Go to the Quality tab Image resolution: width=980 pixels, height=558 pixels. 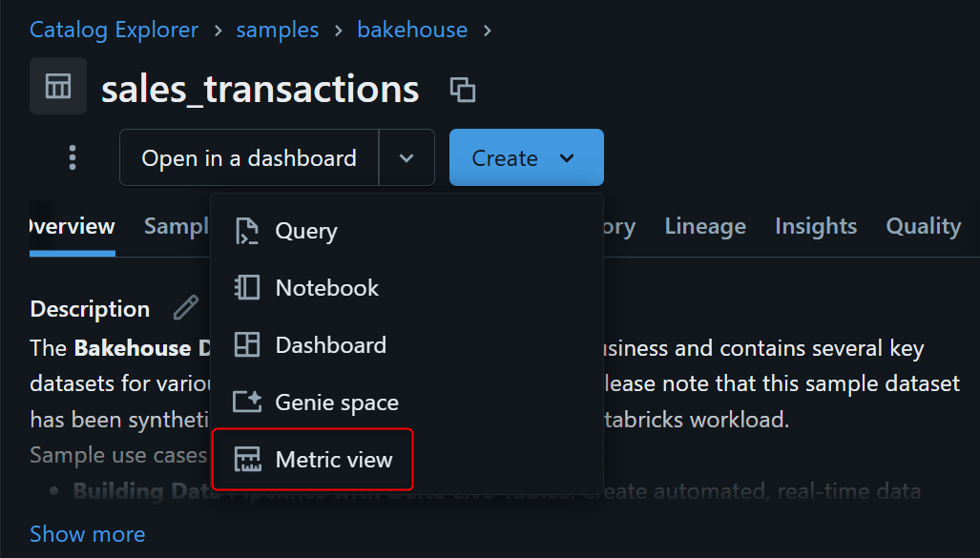click(x=923, y=226)
